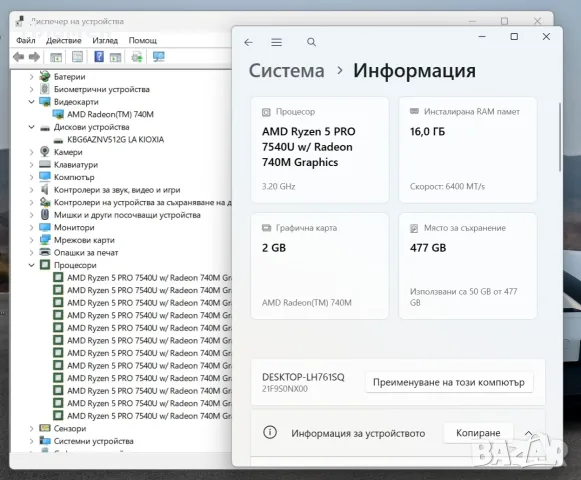Collapse the Видеокарти node
581x480 pixels.
(31, 102)
